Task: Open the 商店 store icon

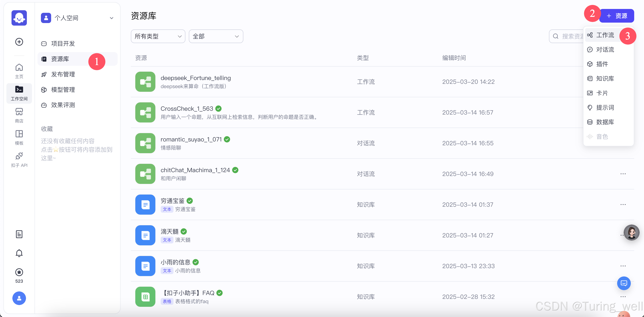Action: tap(19, 115)
